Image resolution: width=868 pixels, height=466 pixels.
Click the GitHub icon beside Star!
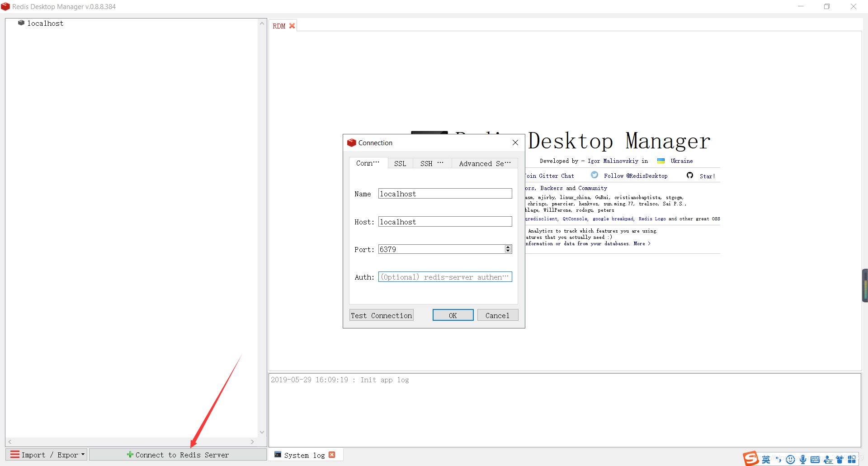pos(690,175)
